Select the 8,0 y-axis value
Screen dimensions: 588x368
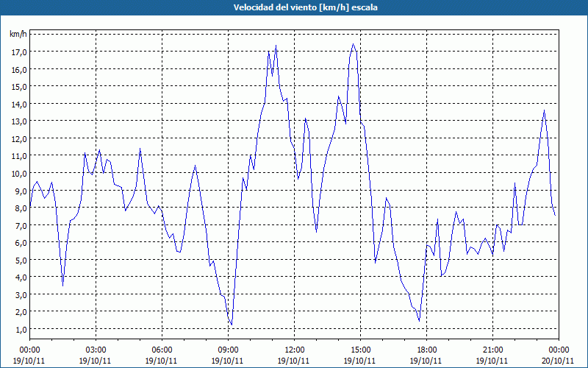coord(21,208)
